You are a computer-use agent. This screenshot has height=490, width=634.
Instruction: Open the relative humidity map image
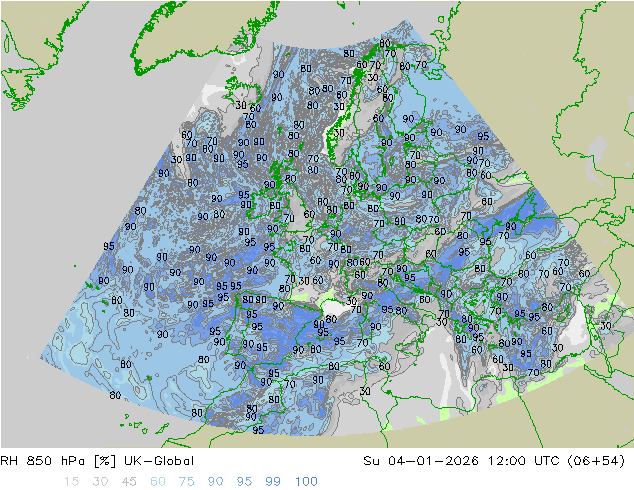(317, 224)
